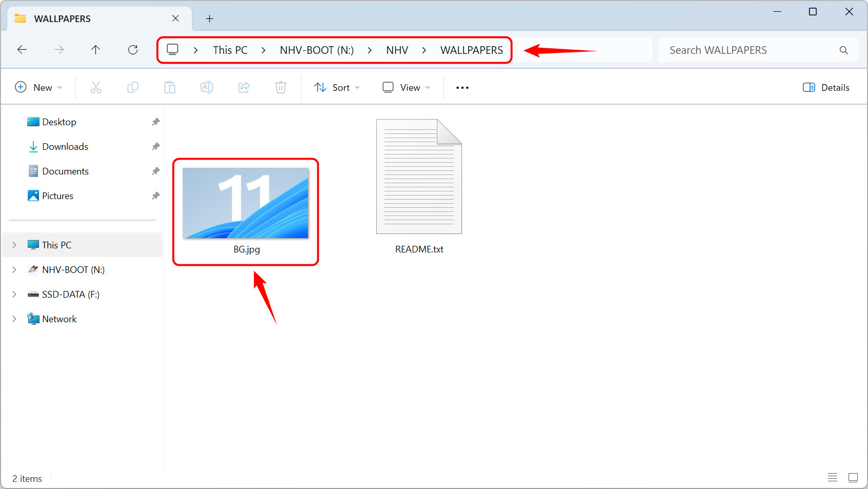
Task: Click the Paste clipboard icon
Action: point(170,88)
